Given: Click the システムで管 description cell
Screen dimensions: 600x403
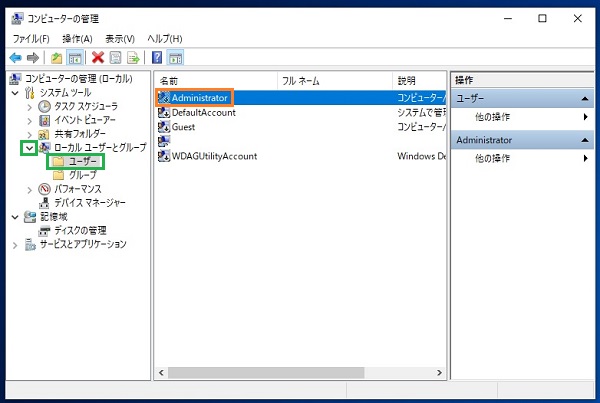Looking at the screenshot, I should coord(421,113).
